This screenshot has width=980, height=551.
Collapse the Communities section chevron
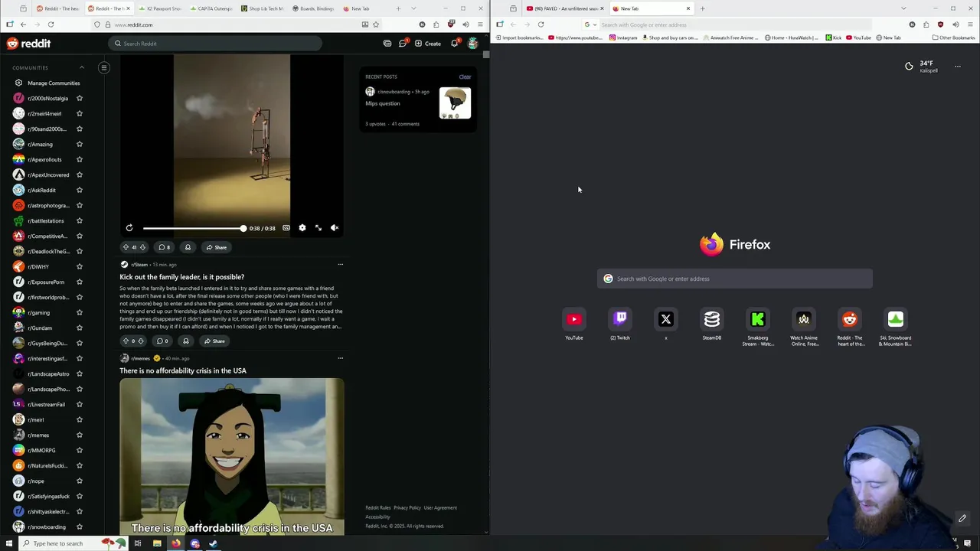click(82, 67)
